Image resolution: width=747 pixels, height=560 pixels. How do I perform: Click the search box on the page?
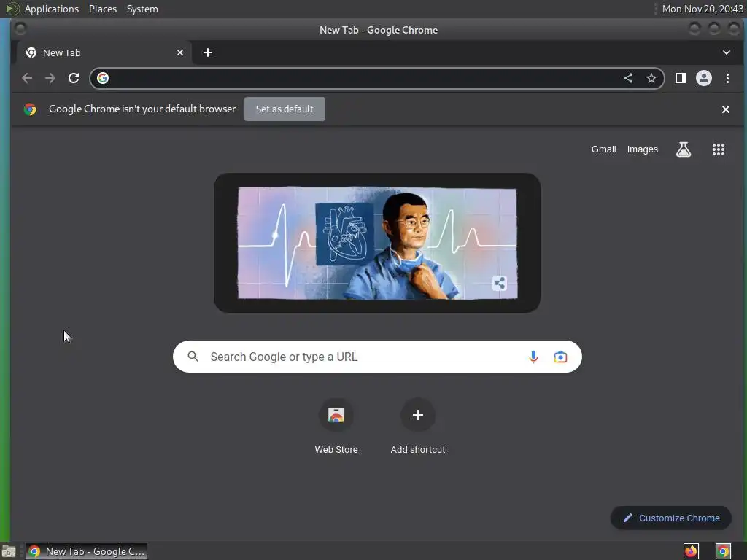click(x=377, y=357)
